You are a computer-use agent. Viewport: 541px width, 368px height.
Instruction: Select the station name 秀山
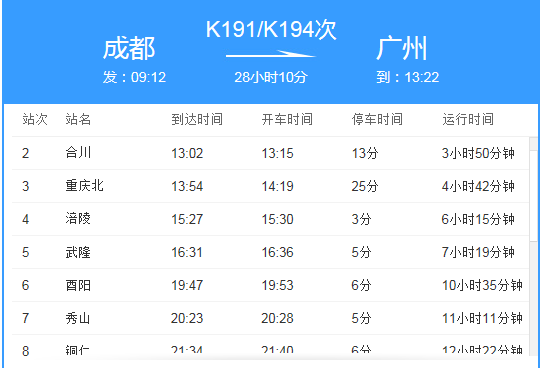point(78,318)
